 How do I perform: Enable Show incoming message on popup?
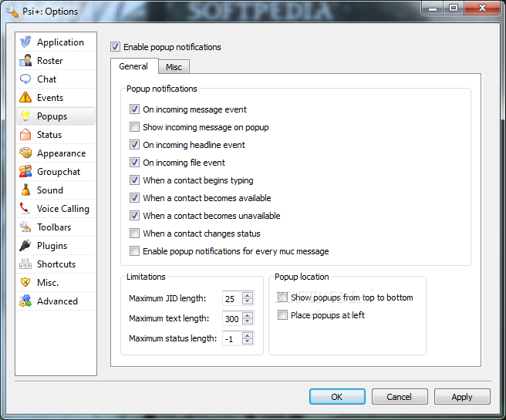134,127
